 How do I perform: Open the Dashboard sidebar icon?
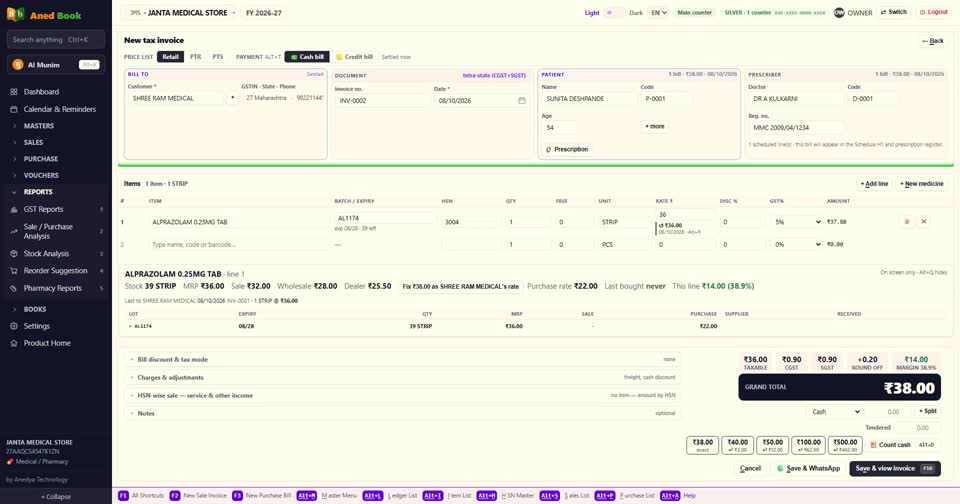pos(13,92)
